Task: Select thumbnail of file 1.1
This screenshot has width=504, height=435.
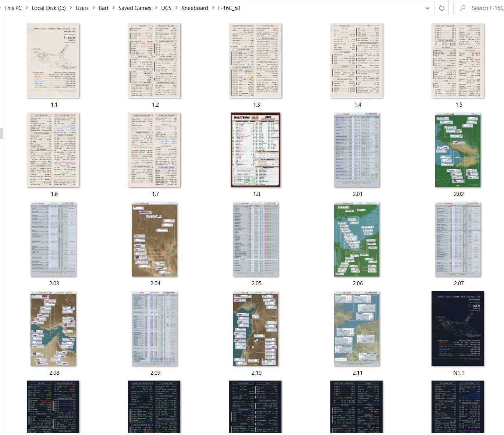Action: click(53, 61)
